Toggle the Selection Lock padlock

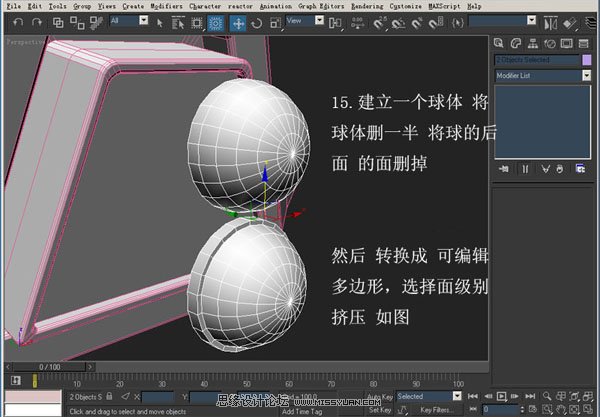pyautogui.click(x=109, y=396)
